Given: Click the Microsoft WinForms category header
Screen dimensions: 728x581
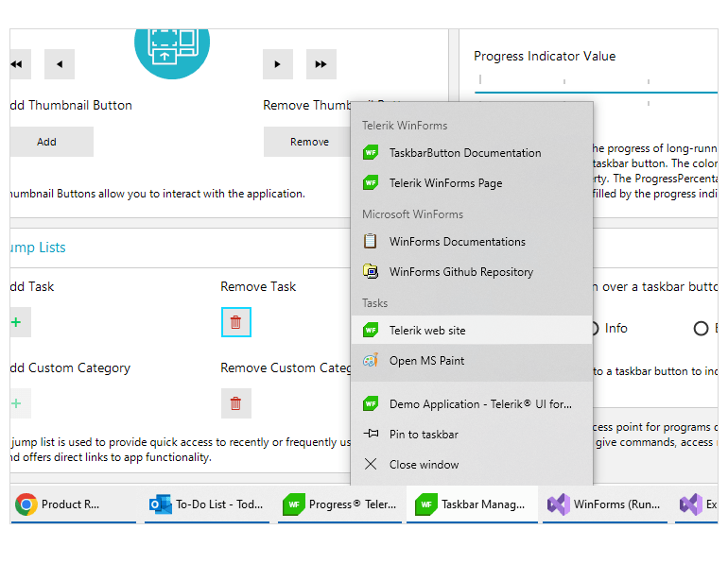Looking at the screenshot, I should click(x=412, y=214).
